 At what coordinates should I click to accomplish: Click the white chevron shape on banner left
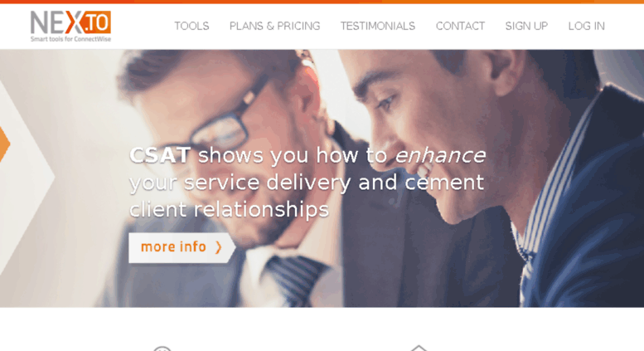click(x=27, y=177)
